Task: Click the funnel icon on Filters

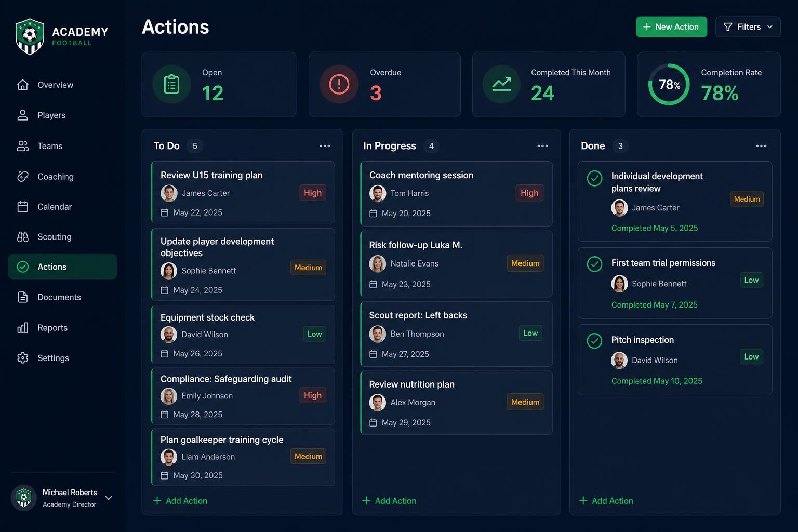Action: (728, 27)
